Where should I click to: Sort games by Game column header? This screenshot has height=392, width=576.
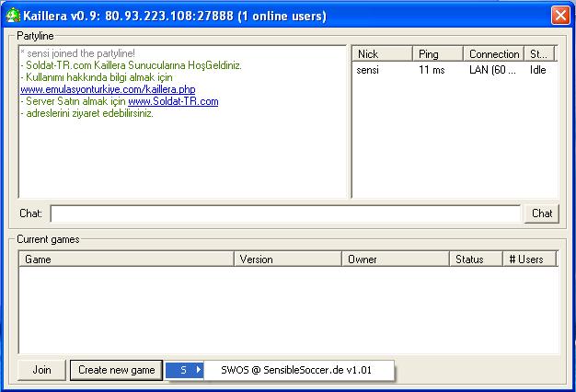(x=126, y=259)
